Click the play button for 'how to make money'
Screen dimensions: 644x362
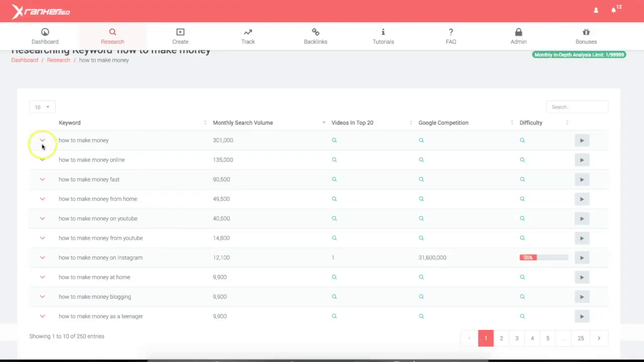(x=582, y=140)
